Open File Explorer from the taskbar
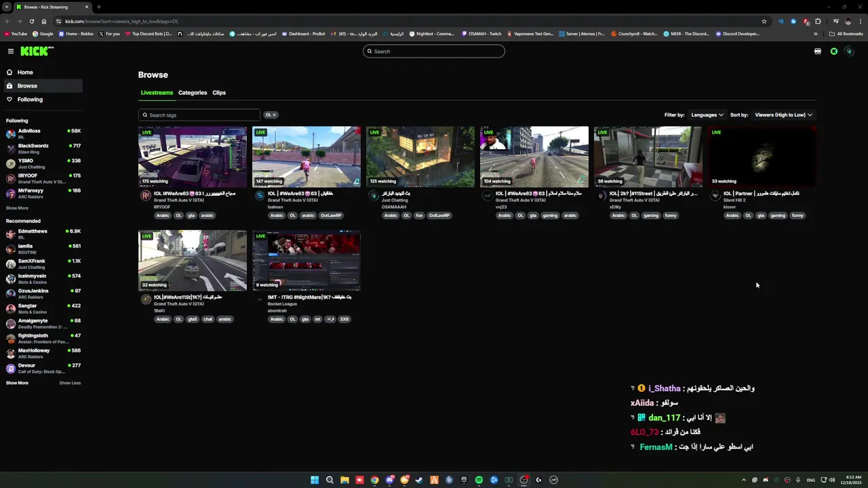This screenshot has width=868, height=488. (x=344, y=480)
